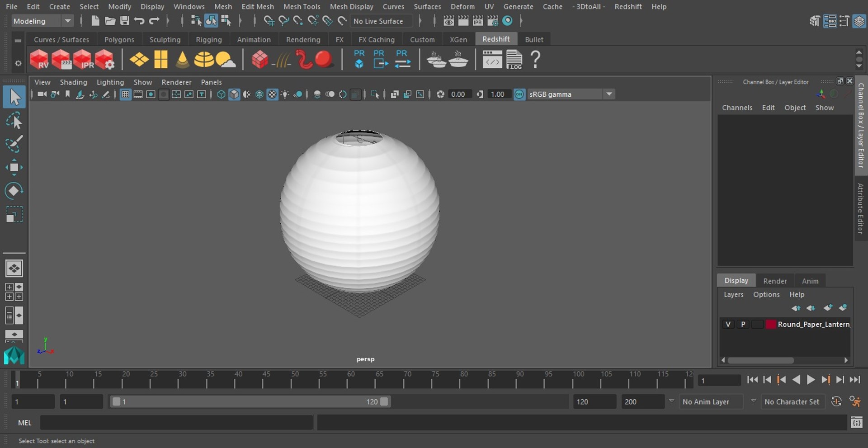Switch to the Rigging shelf tab
Image resolution: width=868 pixels, height=448 pixels.
(208, 39)
